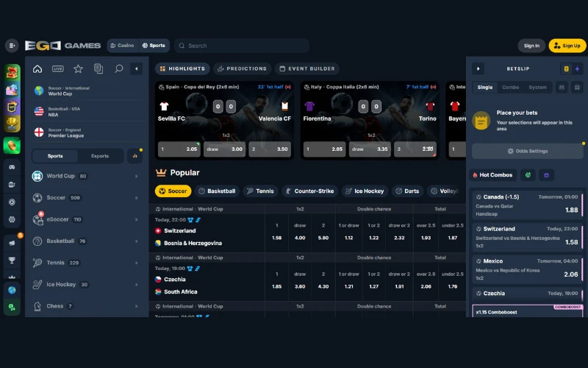Screen dimensions: 588x368
Task: Open the green 24 support icon
Action: click(12, 307)
